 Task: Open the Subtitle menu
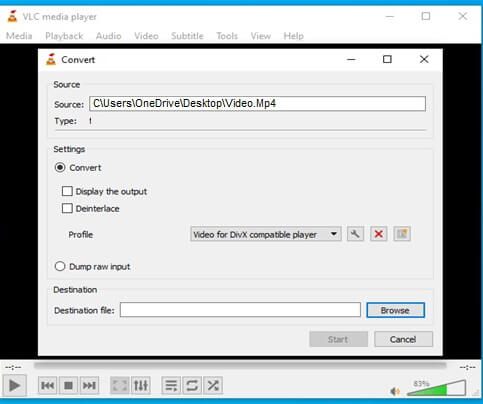pyautogui.click(x=187, y=36)
